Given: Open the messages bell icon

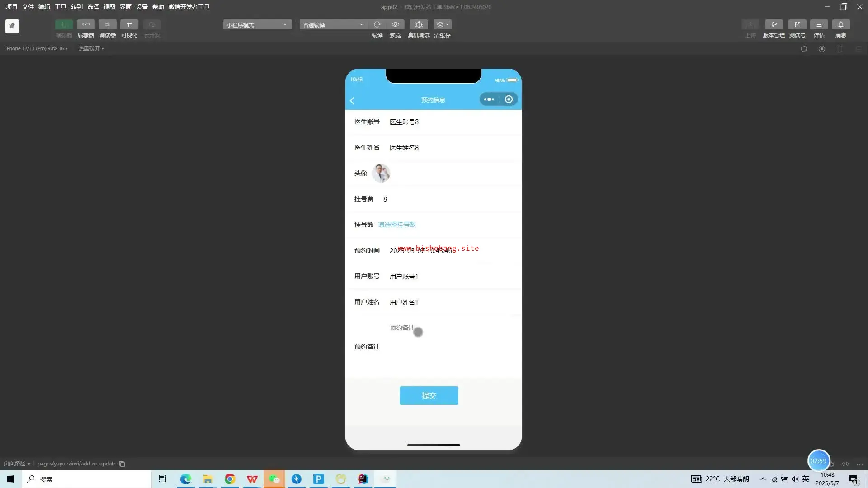Looking at the screenshot, I should pos(840,24).
